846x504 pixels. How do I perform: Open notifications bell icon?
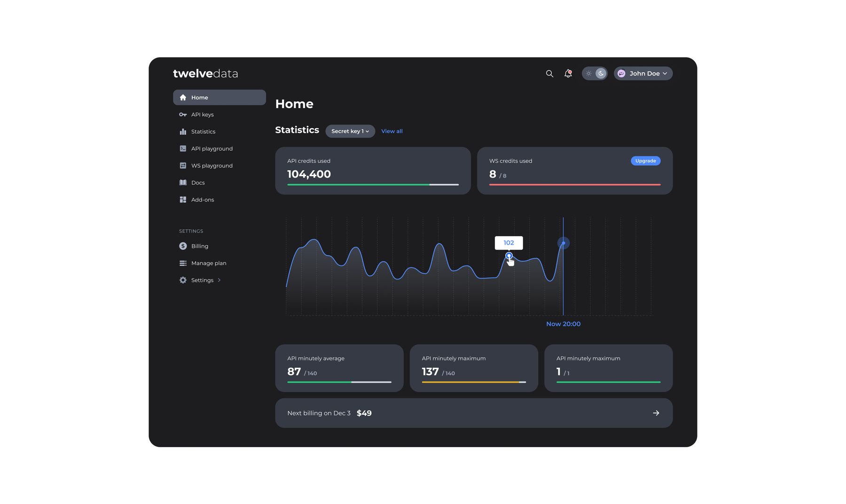[568, 74]
